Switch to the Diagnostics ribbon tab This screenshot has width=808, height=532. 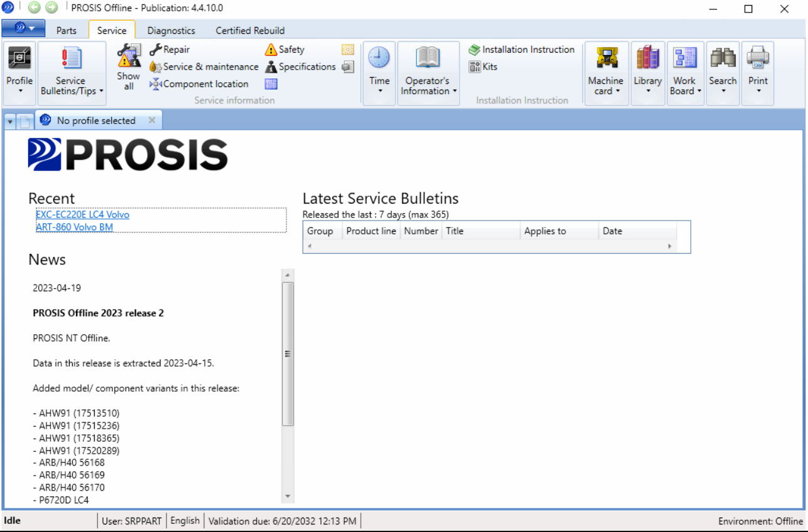pyautogui.click(x=171, y=30)
